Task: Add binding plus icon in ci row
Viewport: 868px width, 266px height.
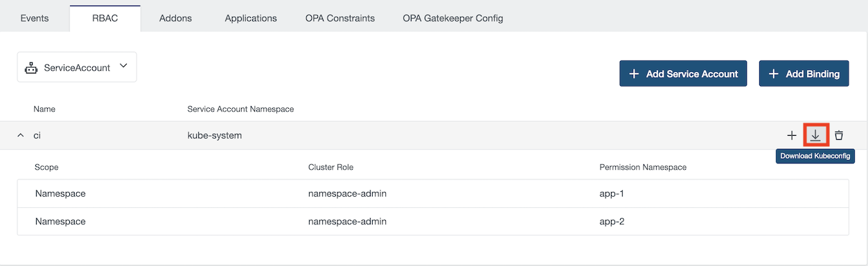Action: pyautogui.click(x=792, y=135)
